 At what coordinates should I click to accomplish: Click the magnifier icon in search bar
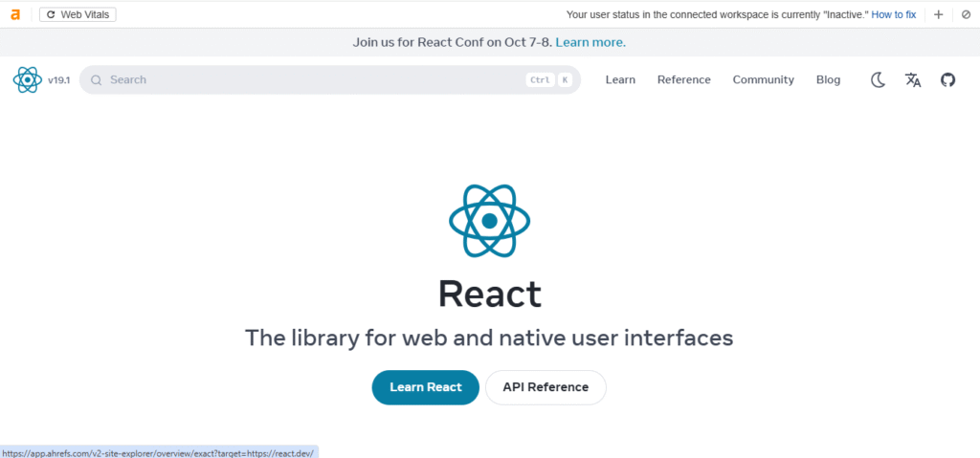(x=97, y=80)
